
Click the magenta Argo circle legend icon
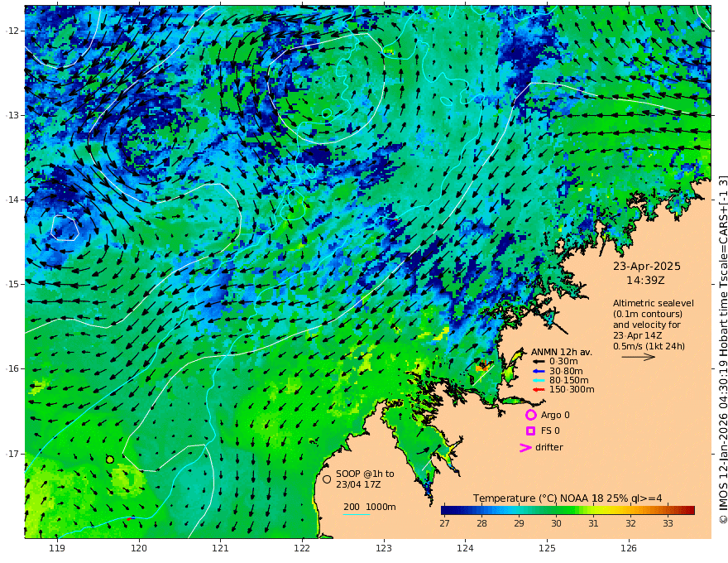(530, 415)
